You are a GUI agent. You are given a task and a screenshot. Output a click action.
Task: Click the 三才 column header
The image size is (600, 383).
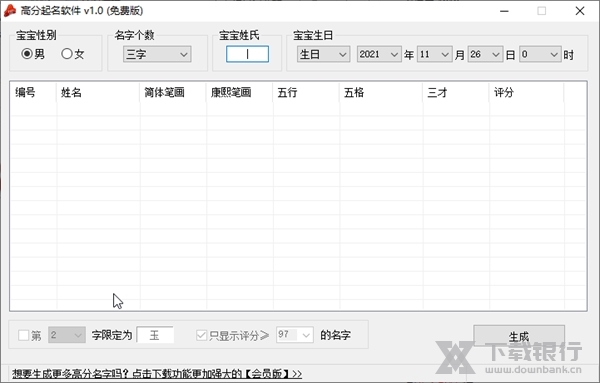[456, 92]
